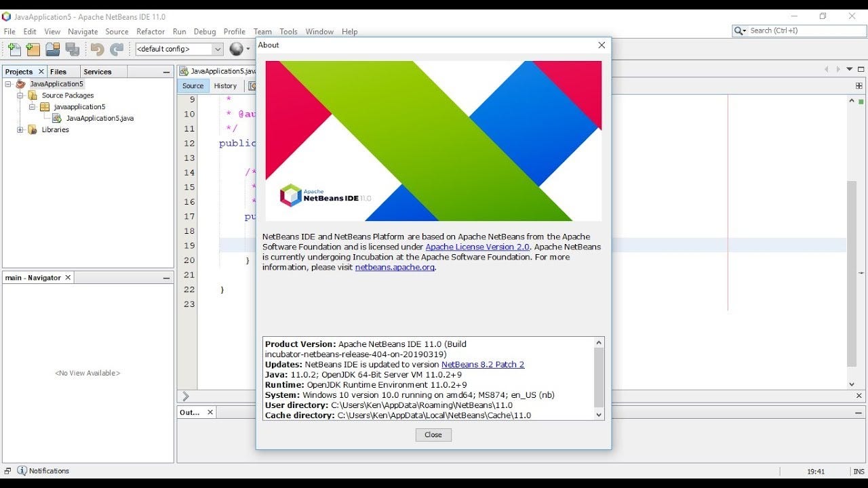The width and height of the screenshot is (868, 488).
Task: Open the Debug menu
Action: coord(205,32)
